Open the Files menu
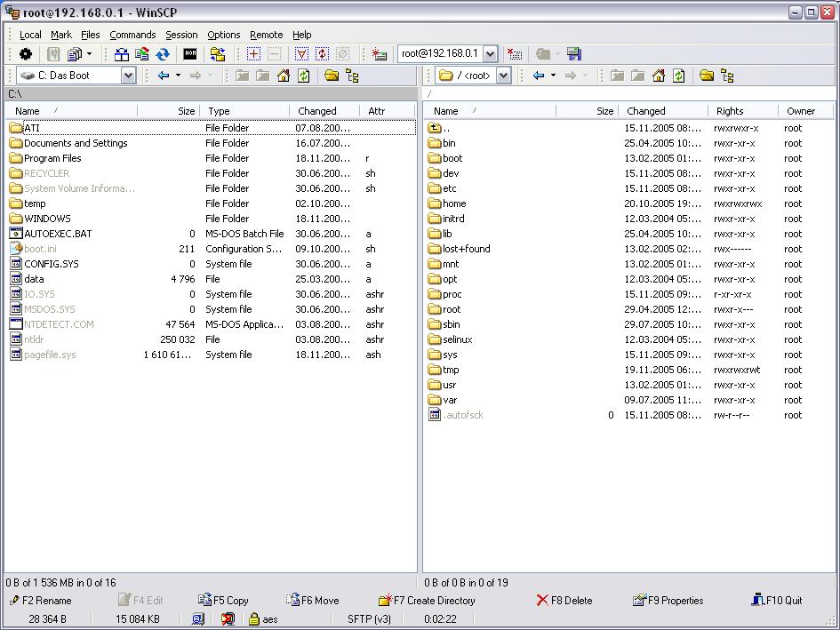 click(x=90, y=35)
